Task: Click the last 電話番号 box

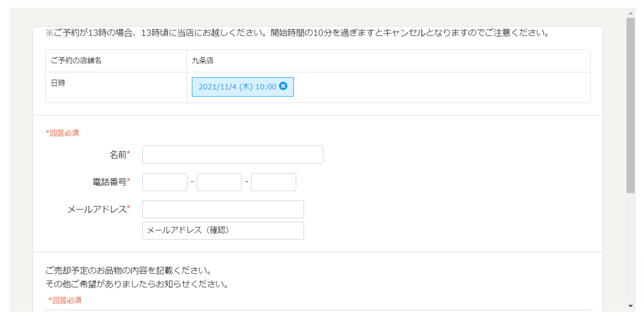Action: tap(273, 182)
